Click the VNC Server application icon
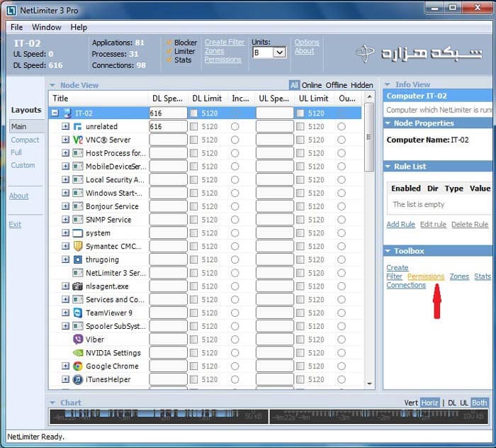 tap(78, 140)
